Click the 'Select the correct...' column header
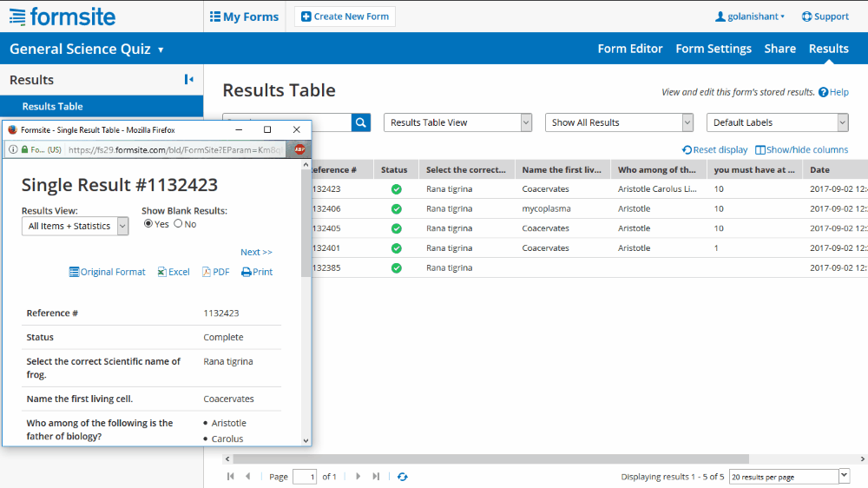 [466, 170]
